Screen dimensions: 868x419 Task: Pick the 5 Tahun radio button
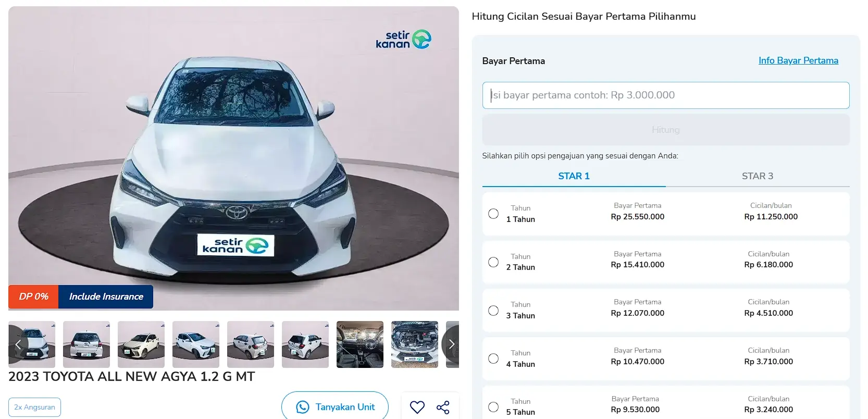pyautogui.click(x=493, y=407)
